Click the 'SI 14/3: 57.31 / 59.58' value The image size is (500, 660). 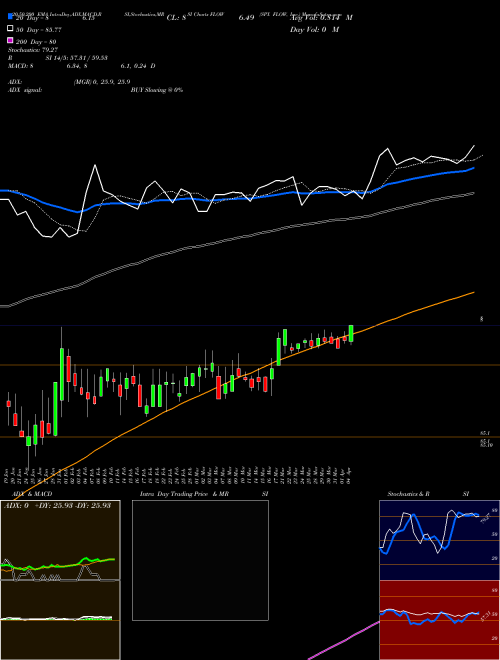(77, 58)
